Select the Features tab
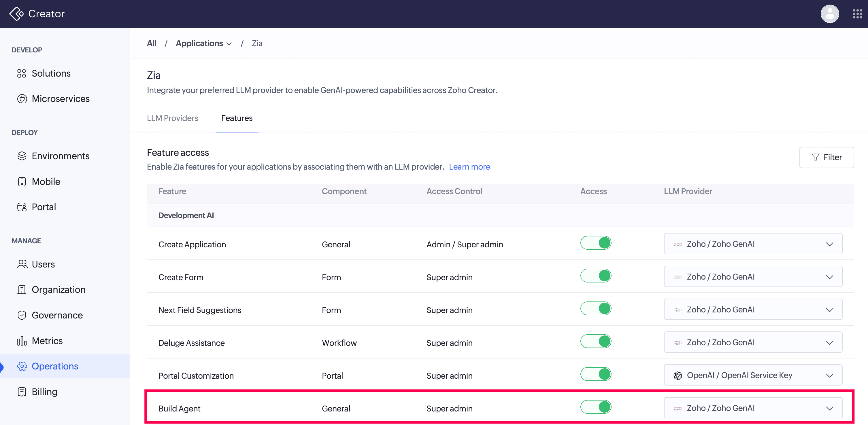The height and width of the screenshot is (425, 868). [x=237, y=118]
